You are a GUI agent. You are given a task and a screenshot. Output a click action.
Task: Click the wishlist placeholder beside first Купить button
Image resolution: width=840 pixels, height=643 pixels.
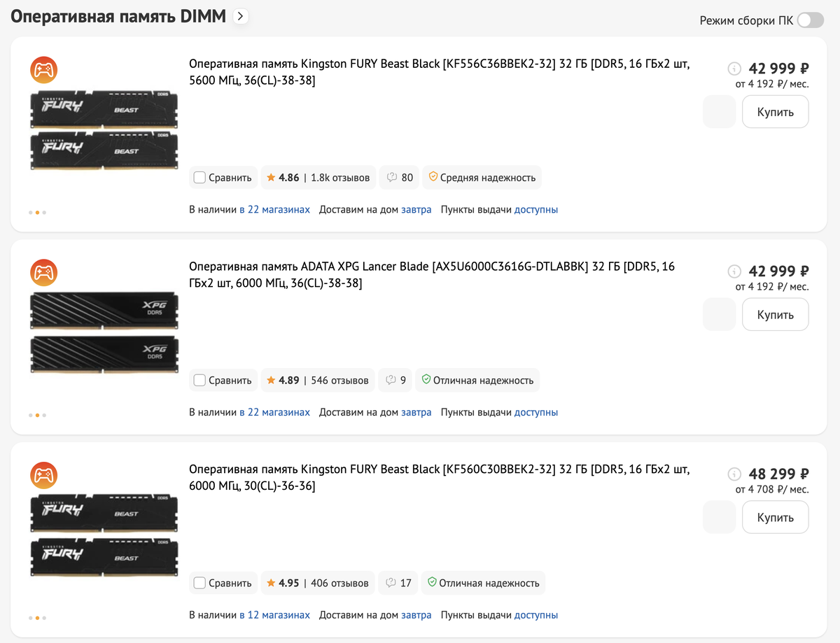click(x=719, y=112)
